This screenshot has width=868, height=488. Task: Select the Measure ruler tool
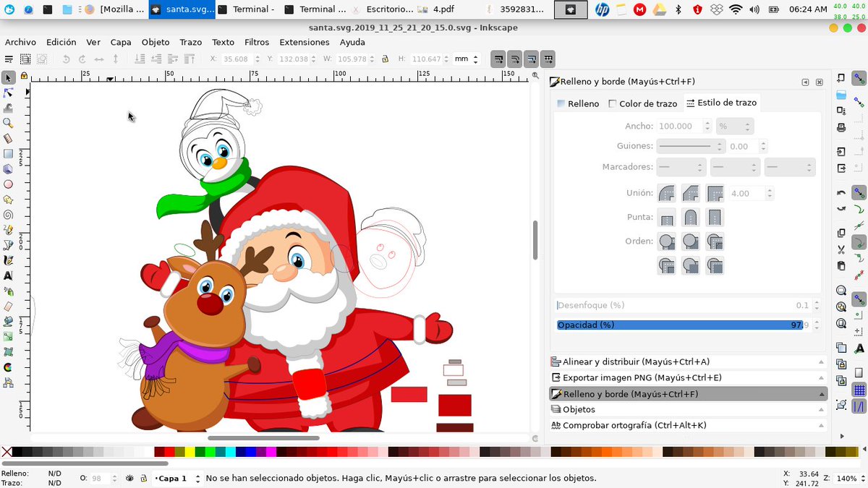[9, 138]
